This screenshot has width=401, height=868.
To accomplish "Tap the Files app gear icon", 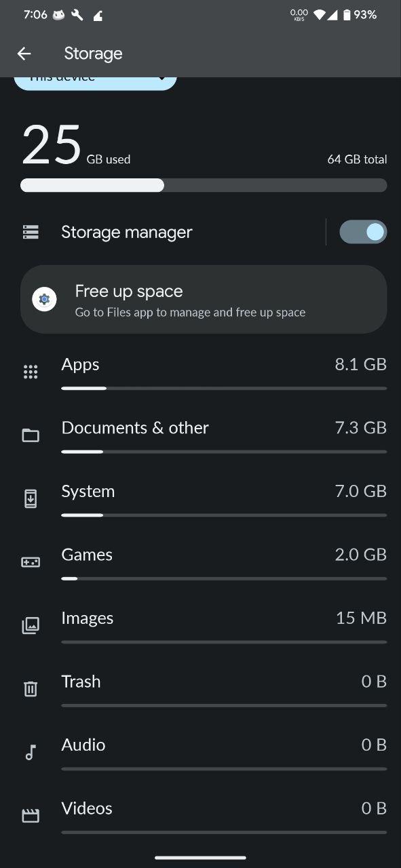I will pos(44,299).
